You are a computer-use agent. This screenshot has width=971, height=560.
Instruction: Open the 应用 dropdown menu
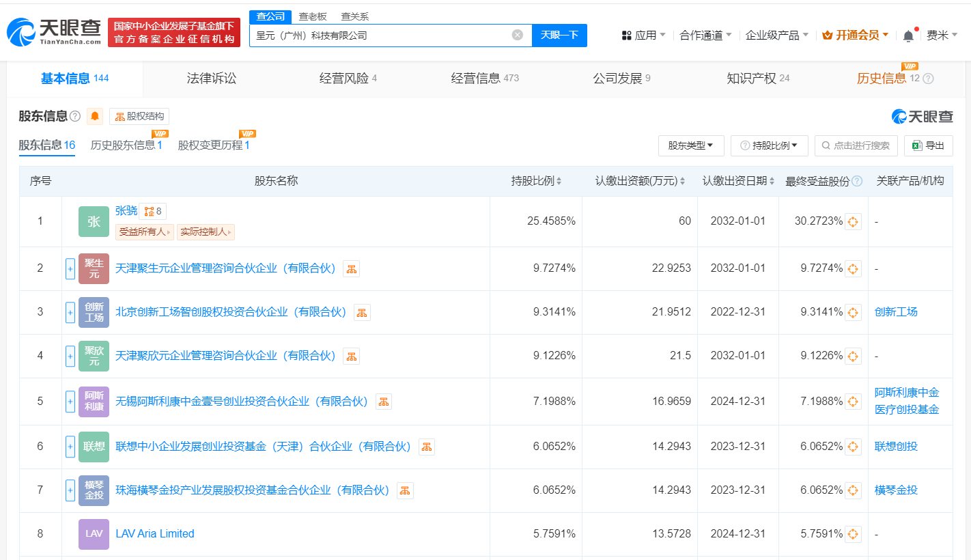(643, 36)
